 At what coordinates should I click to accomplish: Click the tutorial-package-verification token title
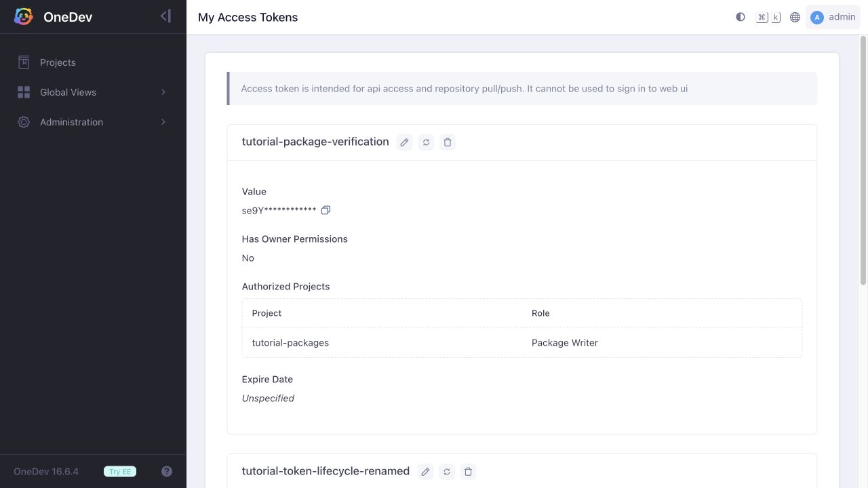315,142
